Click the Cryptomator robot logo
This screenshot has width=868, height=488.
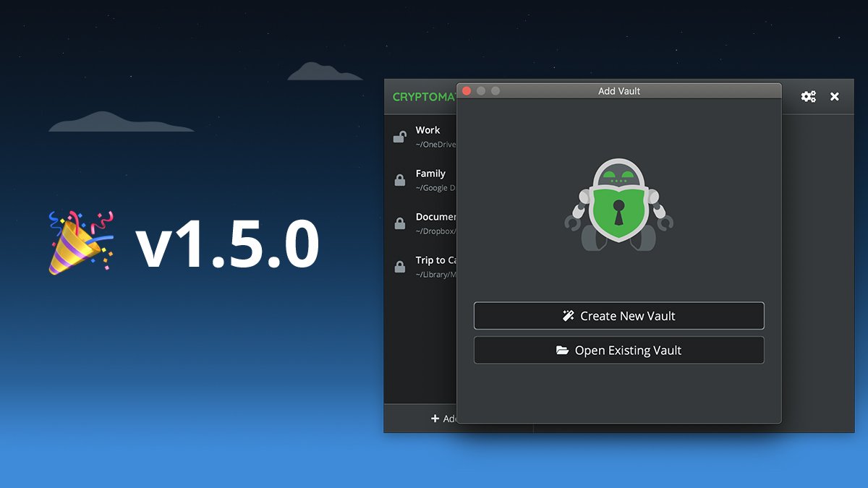pyautogui.click(x=618, y=204)
